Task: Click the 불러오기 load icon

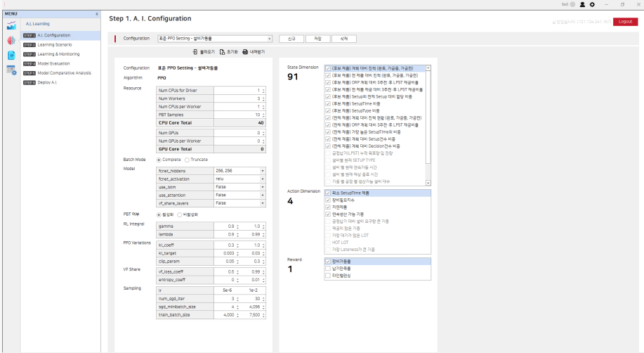Action: 195,52
